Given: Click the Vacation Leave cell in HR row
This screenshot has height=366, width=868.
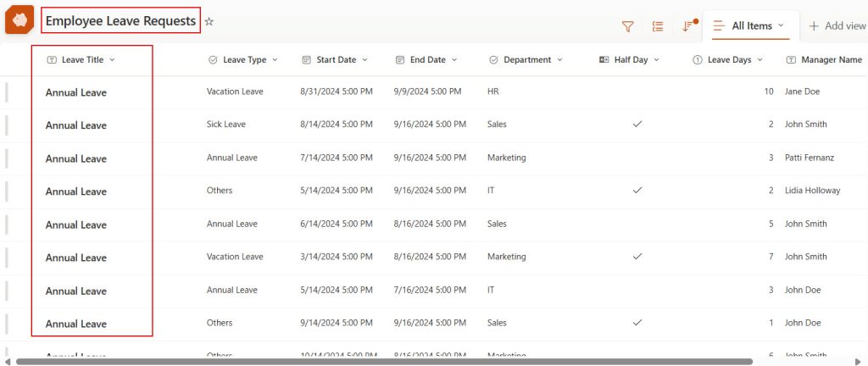Looking at the screenshot, I should [235, 91].
